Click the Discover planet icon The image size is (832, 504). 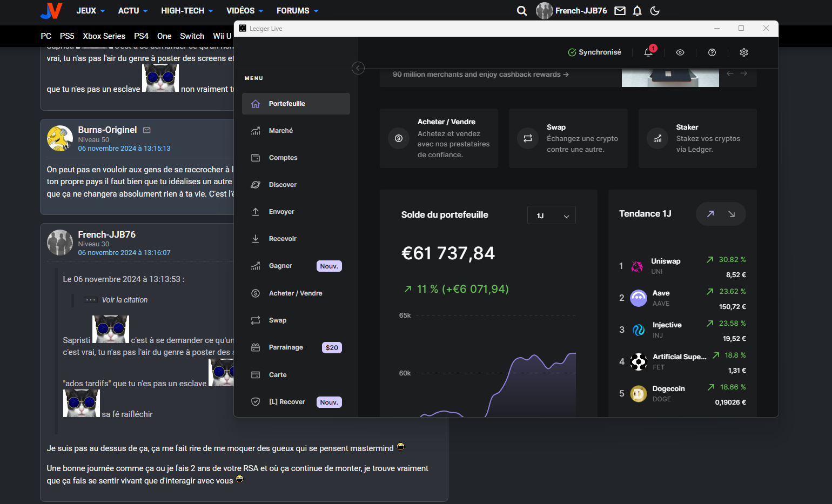pos(256,185)
